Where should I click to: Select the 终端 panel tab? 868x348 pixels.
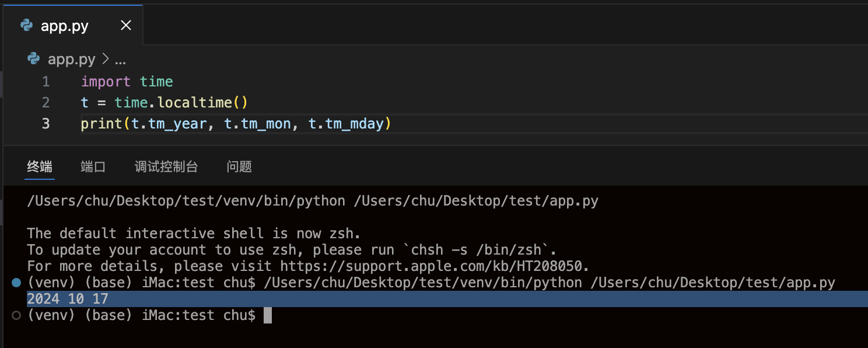click(x=39, y=166)
